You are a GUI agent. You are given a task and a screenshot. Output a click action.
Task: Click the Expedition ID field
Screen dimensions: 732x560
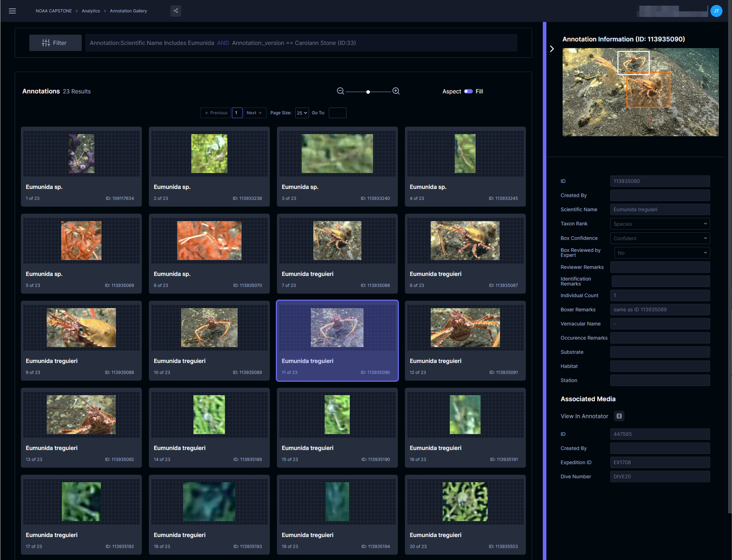tap(660, 462)
